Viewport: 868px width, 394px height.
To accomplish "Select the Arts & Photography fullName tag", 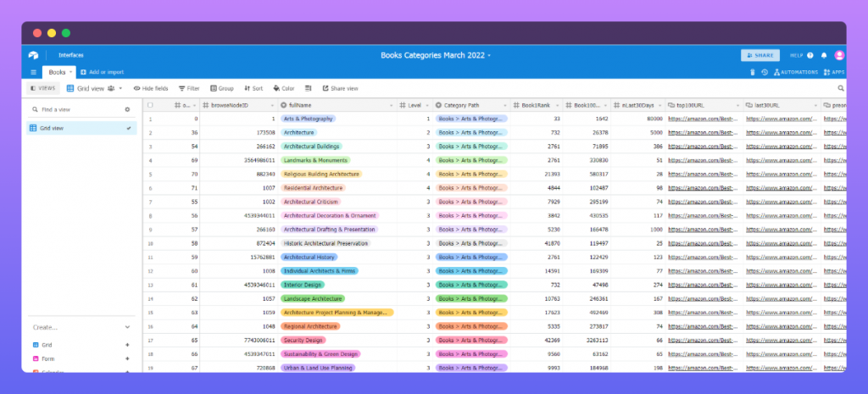I will coord(308,119).
